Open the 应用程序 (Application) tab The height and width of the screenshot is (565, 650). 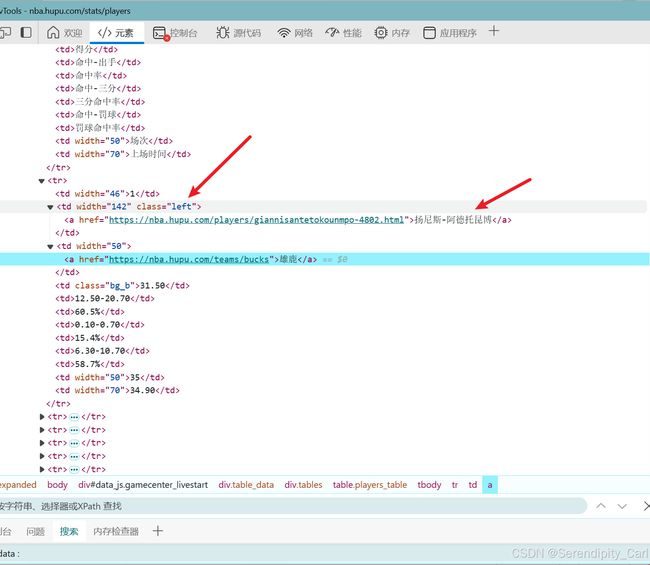450,33
